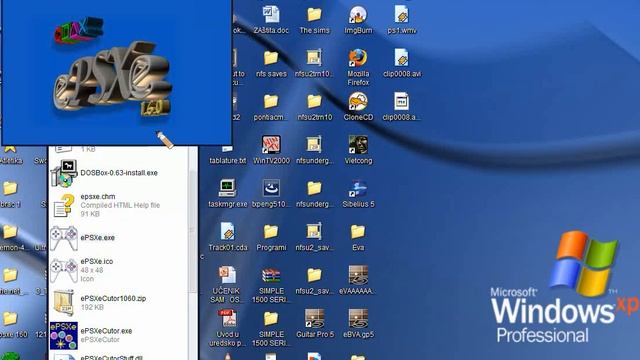
Task: Open nfsunderg.. folder beside Sibelius 5
Action: pyautogui.click(x=314, y=188)
